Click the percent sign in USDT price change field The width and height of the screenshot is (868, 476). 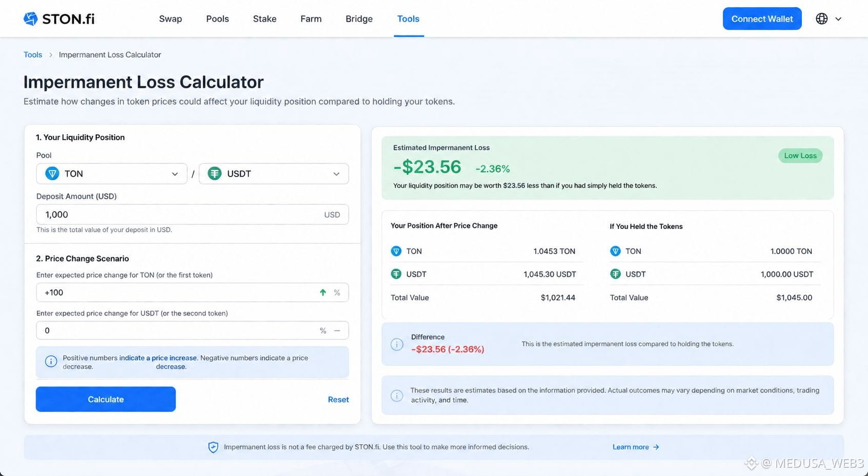pyautogui.click(x=323, y=330)
